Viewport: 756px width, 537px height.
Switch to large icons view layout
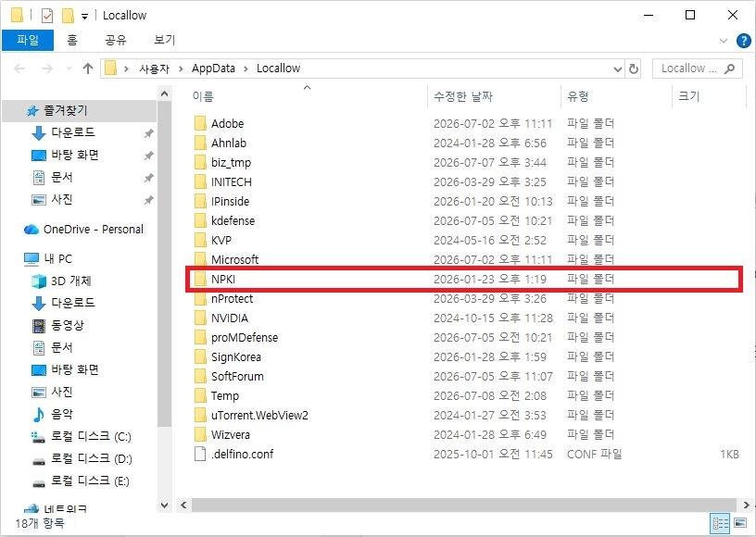pyautogui.click(x=740, y=522)
